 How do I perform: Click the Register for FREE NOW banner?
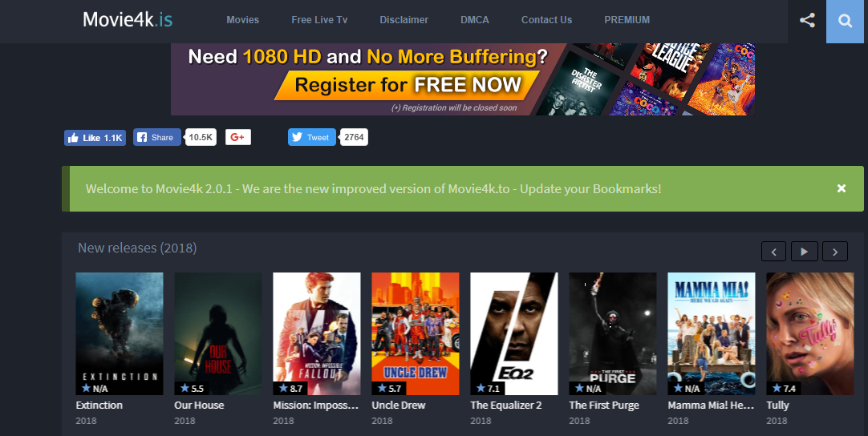[x=463, y=79]
